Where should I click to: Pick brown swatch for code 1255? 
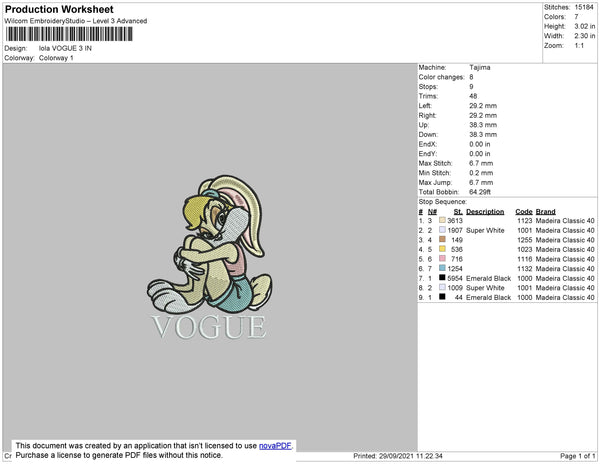[x=442, y=239]
